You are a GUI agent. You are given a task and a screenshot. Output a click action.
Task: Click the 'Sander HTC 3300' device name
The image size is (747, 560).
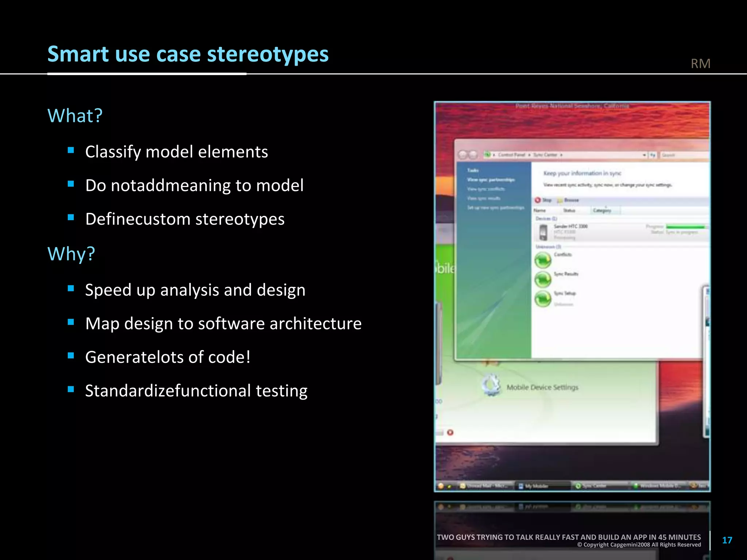click(570, 226)
